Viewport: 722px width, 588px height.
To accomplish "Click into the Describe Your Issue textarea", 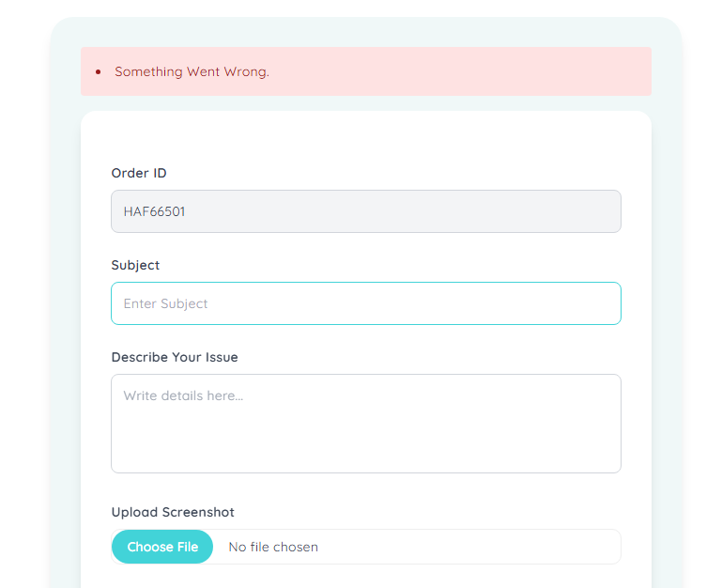I will click(x=366, y=424).
